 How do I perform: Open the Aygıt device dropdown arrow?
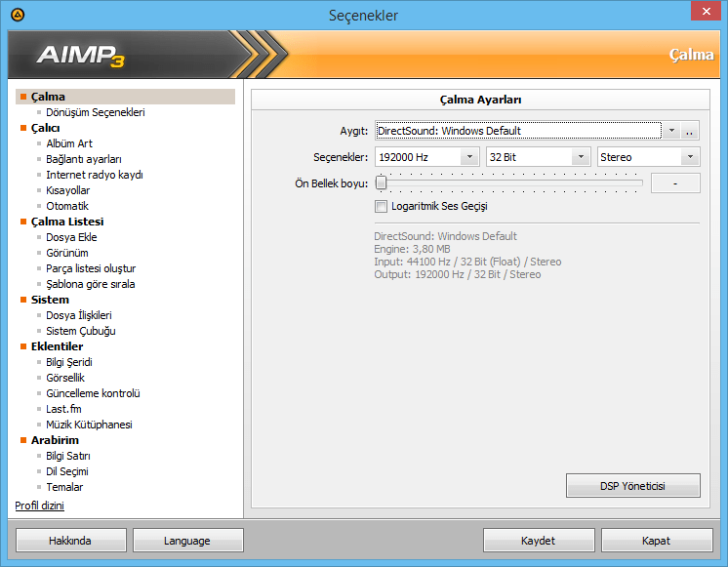pyautogui.click(x=671, y=131)
